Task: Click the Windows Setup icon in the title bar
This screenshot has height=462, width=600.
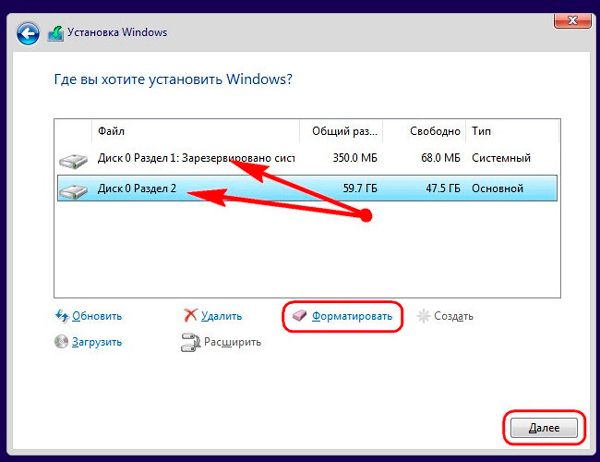Action: pos(55,33)
